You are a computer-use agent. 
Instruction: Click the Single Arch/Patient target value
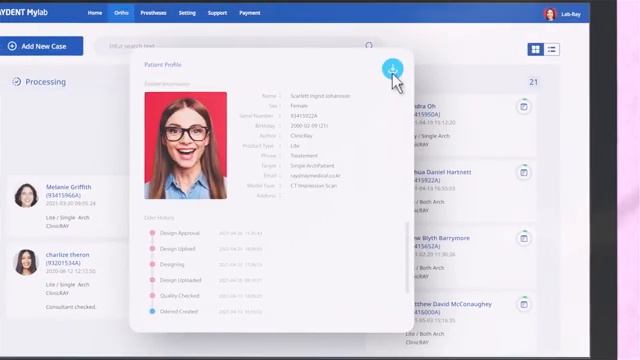(312, 166)
